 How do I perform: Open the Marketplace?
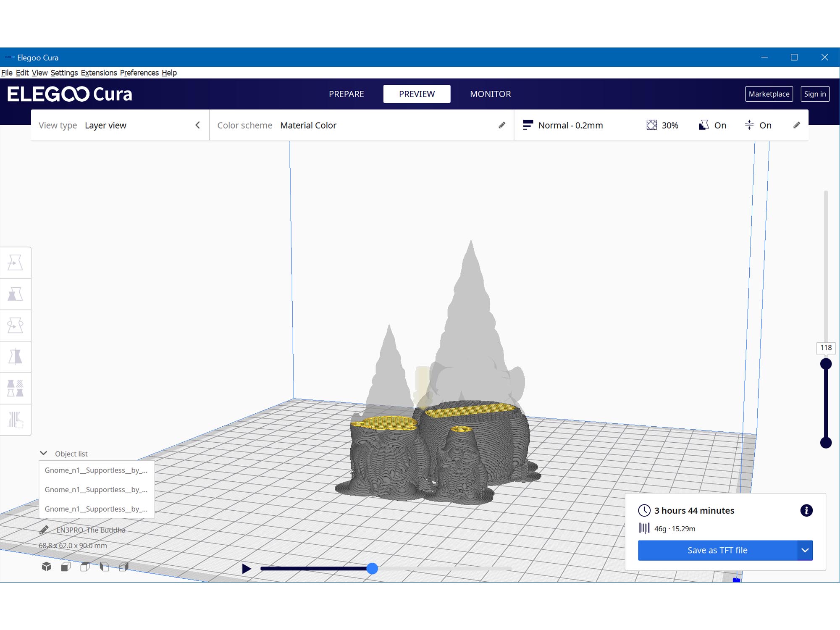coord(769,94)
